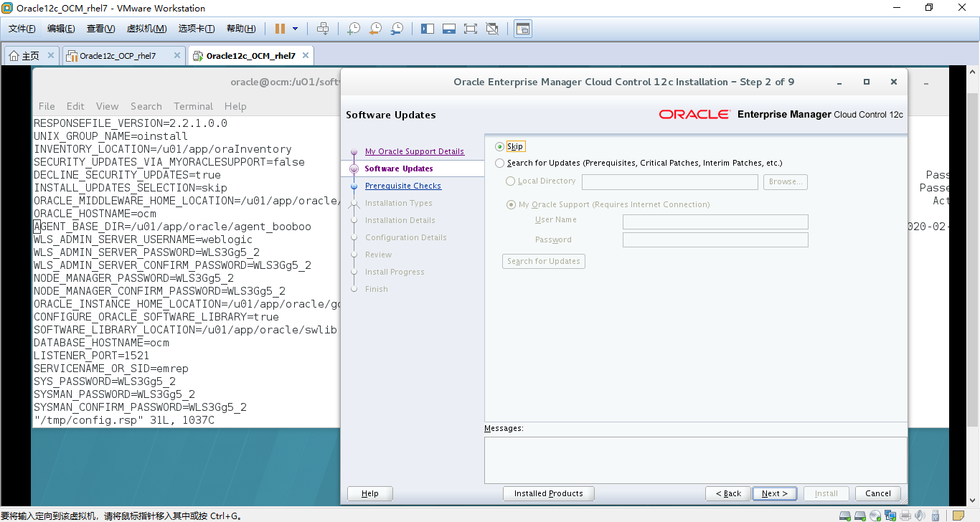Image resolution: width=980 pixels, height=522 pixels.
Task: Click the AGENT_BASE_DIR line in terminal
Action: point(173,227)
